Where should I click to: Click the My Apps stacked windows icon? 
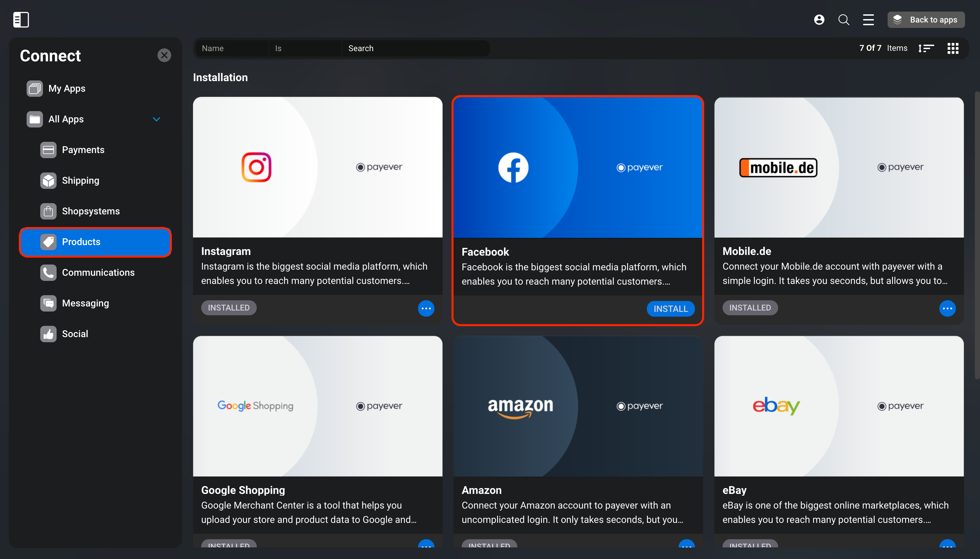[34, 88]
